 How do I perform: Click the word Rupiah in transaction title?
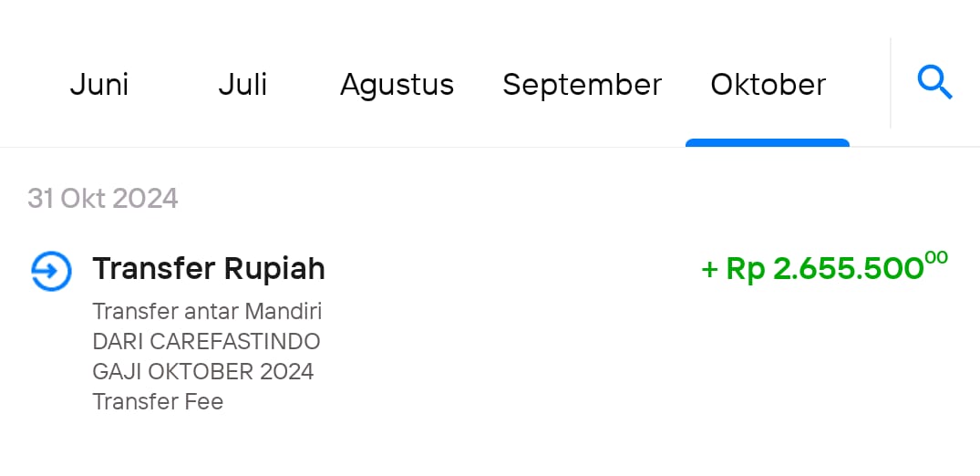tap(274, 270)
